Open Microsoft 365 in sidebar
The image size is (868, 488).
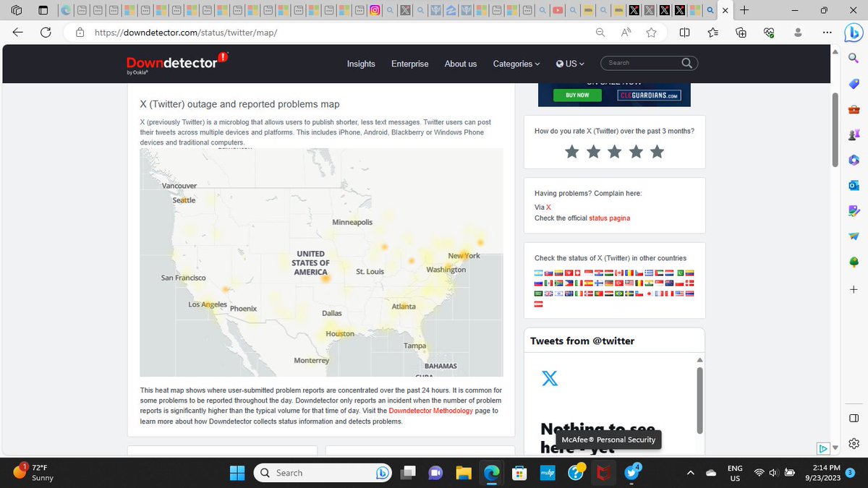(x=854, y=160)
